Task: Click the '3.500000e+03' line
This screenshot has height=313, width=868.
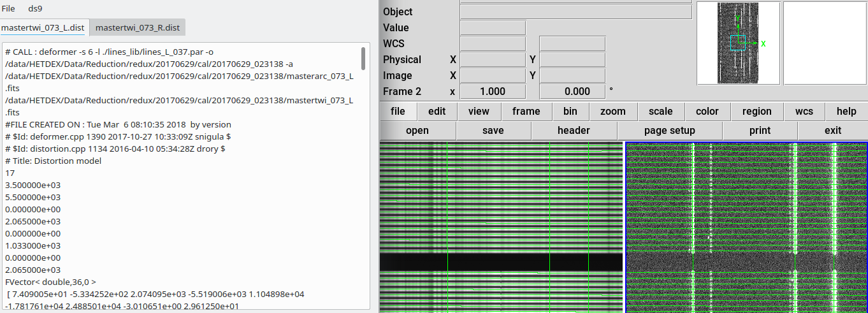Action: pyautogui.click(x=33, y=185)
